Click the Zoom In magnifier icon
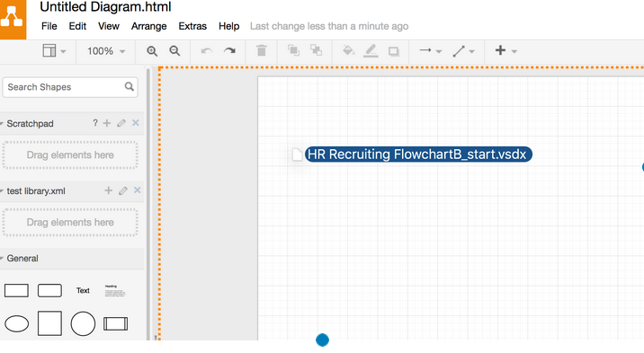The image size is (644, 353). pos(152,51)
